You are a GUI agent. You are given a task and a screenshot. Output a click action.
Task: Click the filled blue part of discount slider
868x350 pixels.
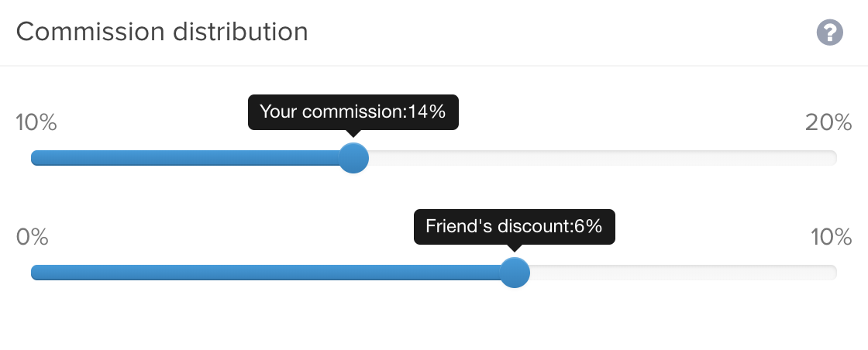[x=265, y=273]
